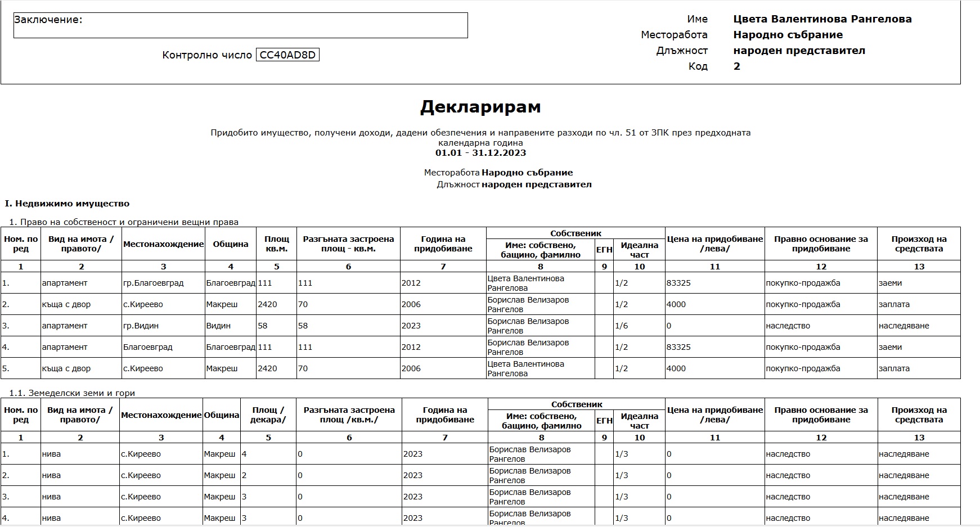
Task: Click owner Борислав Велизаров Рангелов in property row 2
Action: click(528, 304)
